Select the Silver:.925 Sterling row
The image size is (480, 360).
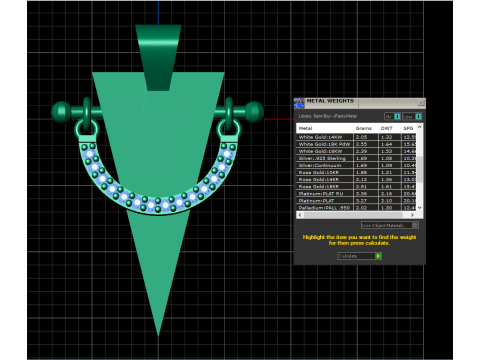coord(356,158)
